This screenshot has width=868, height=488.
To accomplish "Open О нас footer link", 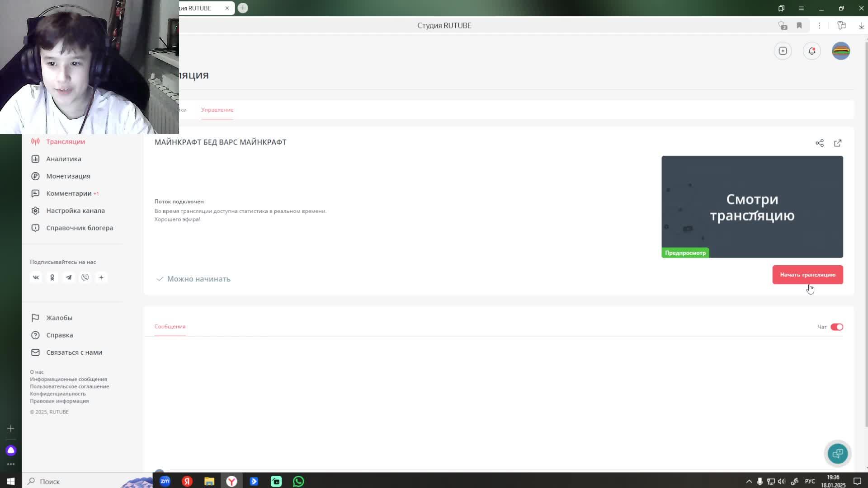I will [37, 372].
